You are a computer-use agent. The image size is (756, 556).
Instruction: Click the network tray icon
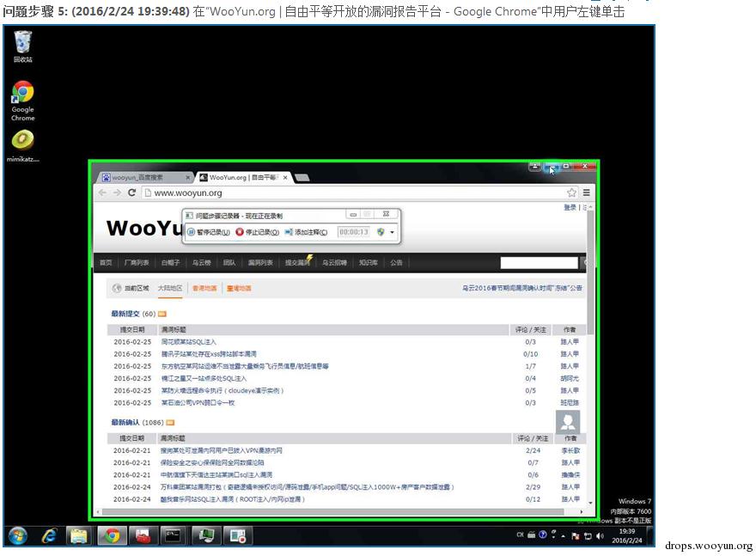point(588,535)
